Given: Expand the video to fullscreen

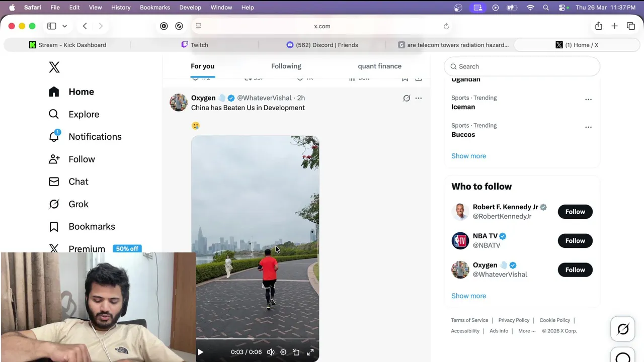Looking at the screenshot, I should 310,352.
